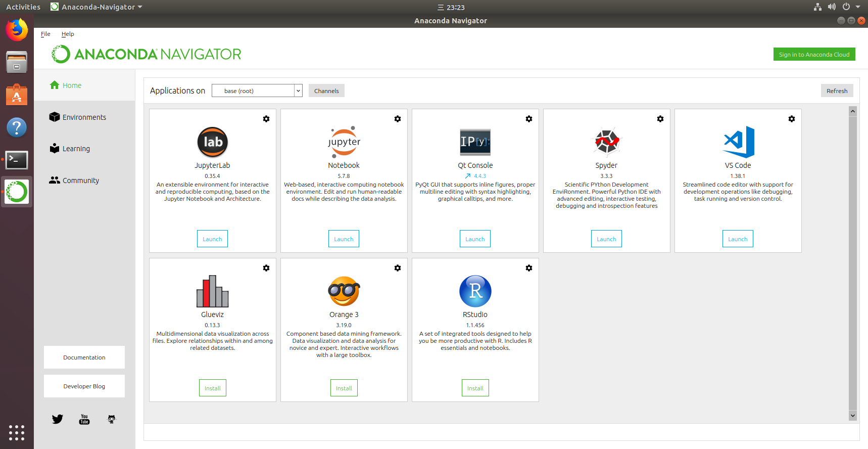Open settings gear on JupyterLab tile
Screen dimensions: 868x449
266,119
